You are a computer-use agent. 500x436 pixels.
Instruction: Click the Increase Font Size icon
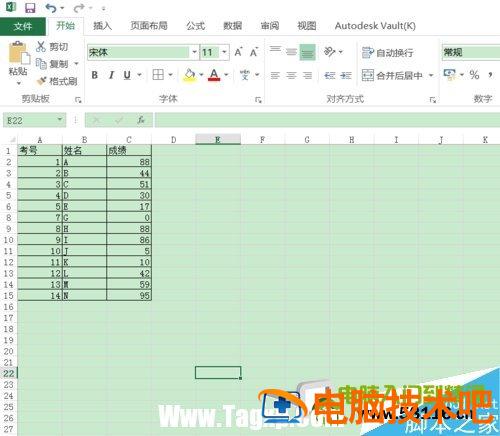coord(238,52)
